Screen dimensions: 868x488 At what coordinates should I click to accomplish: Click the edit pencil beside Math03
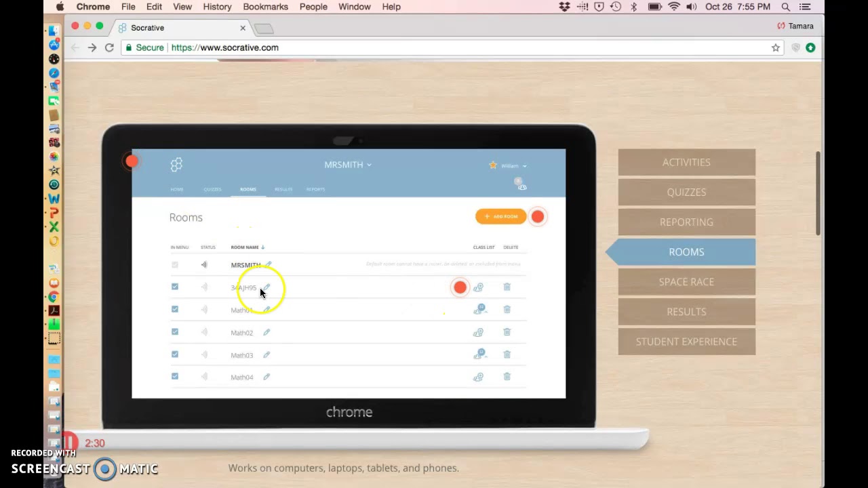tap(267, 354)
